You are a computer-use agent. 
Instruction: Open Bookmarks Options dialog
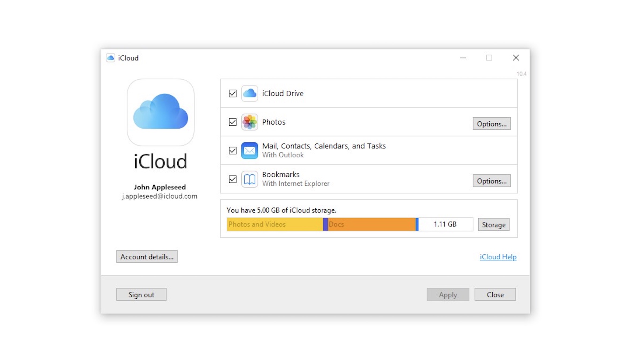pyautogui.click(x=491, y=181)
